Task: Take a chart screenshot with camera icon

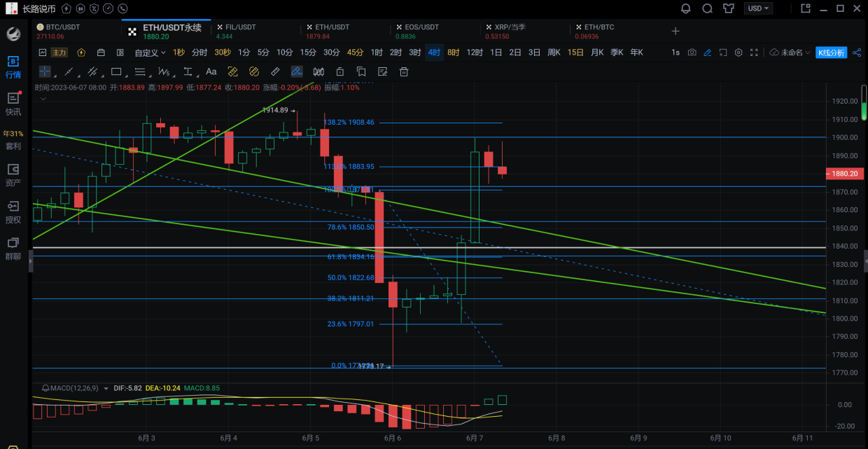Action: [x=692, y=53]
